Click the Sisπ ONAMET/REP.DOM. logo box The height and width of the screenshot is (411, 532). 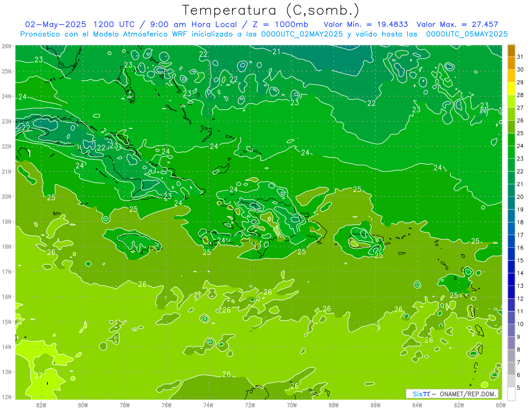[x=452, y=394]
